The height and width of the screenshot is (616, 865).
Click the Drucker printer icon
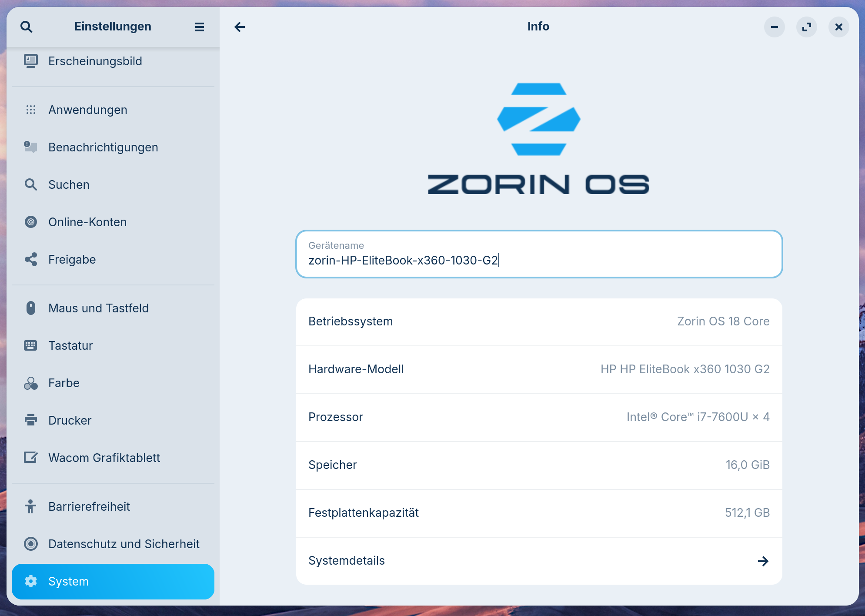tap(31, 420)
